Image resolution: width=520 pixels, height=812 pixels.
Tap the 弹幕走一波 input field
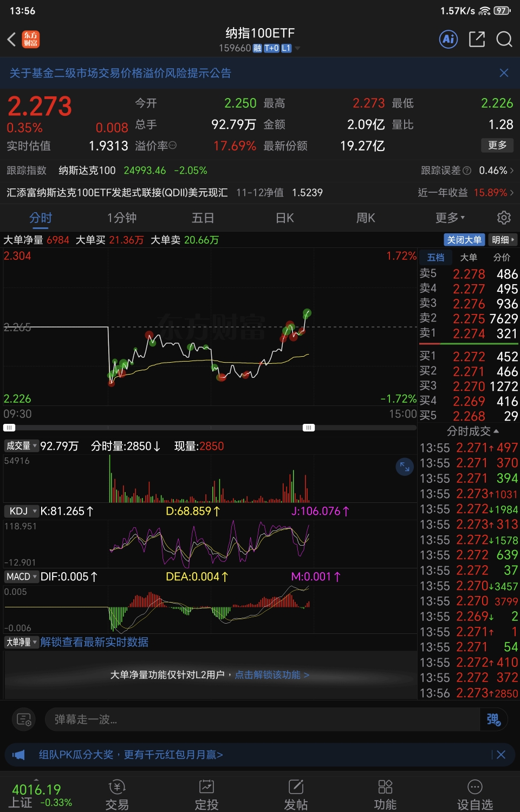262,719
